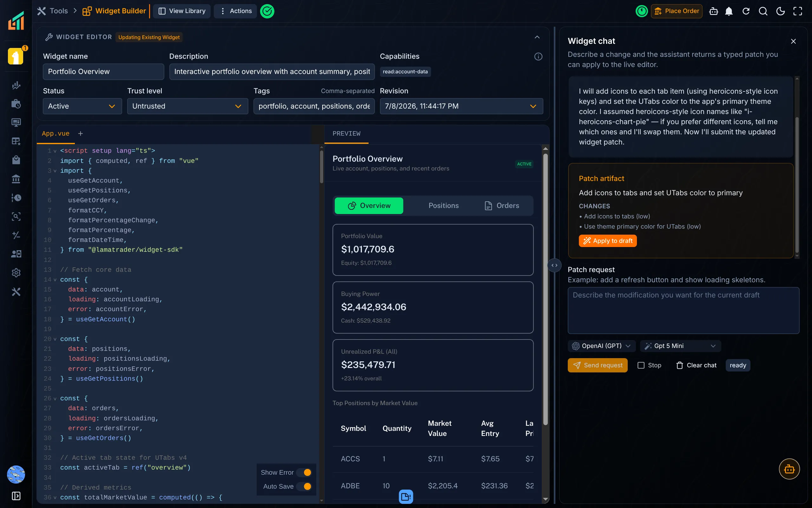Open the starred table sidebar icon

16,141
